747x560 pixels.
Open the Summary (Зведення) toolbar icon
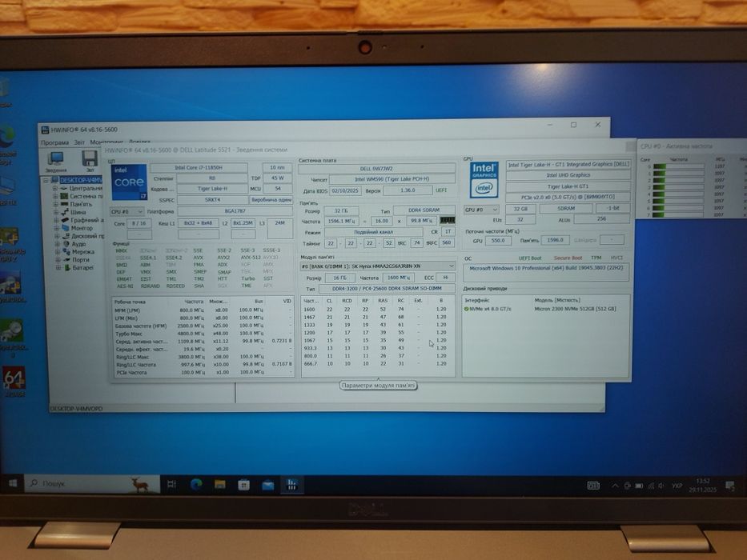[56, 161]
